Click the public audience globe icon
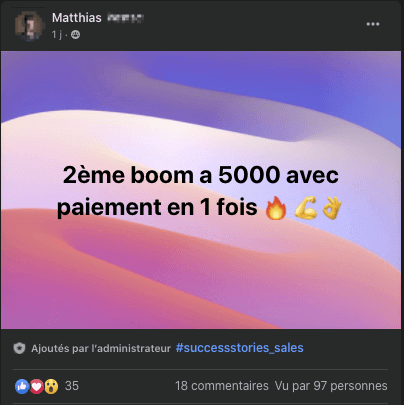The width and height of the screenshot is (404, 405). (76, 35)
